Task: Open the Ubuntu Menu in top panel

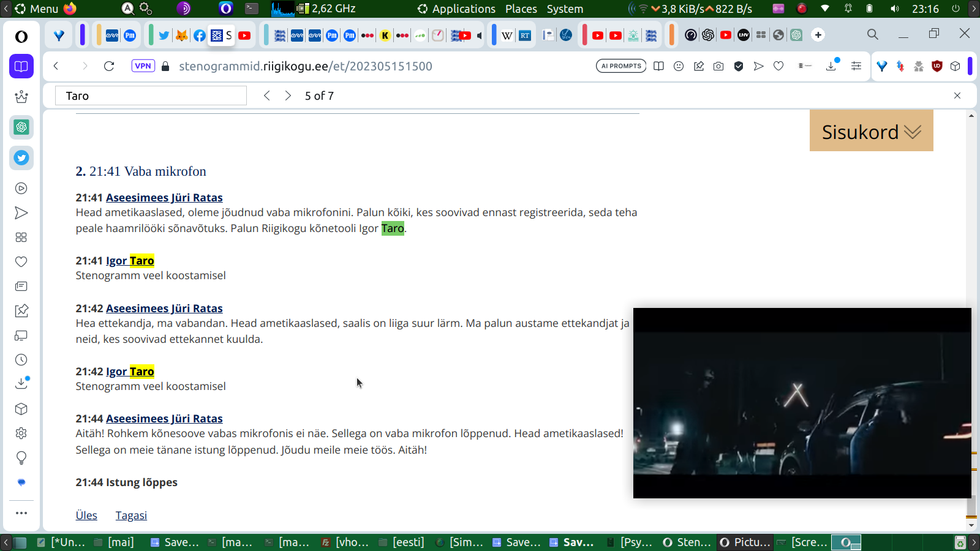Action: pos(36,9)
